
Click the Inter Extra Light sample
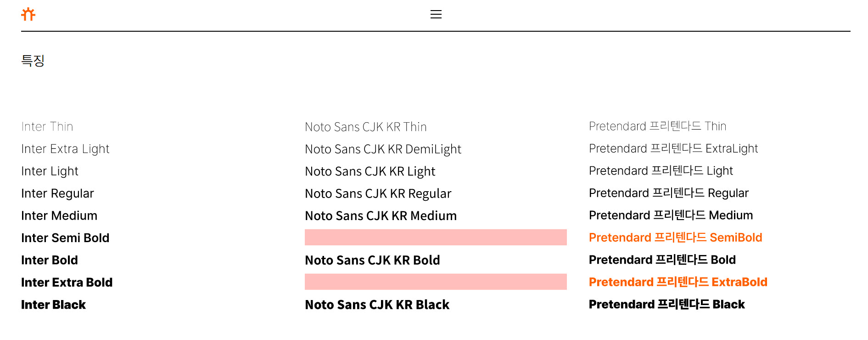tap(65, 149)
